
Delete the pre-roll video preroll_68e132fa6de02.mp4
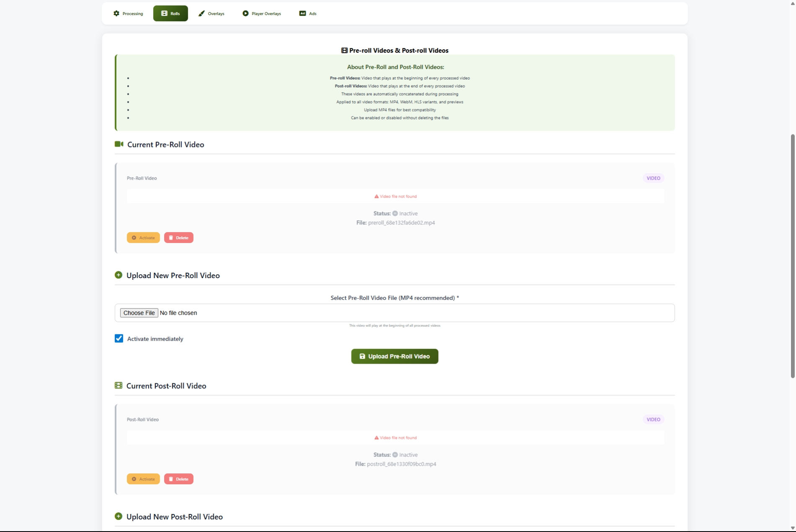178,238
